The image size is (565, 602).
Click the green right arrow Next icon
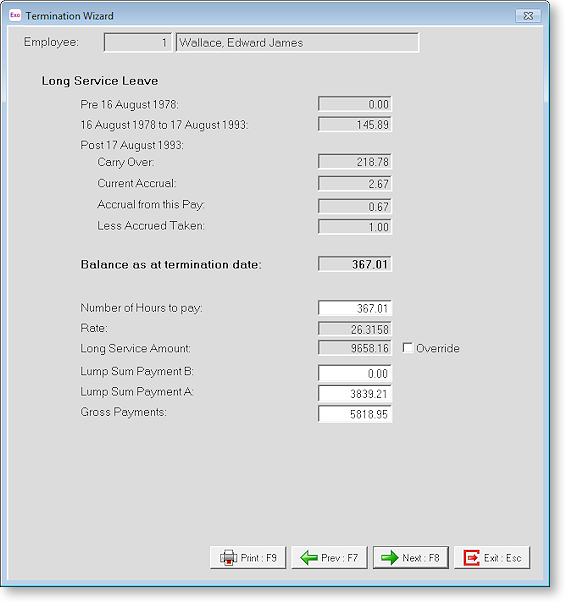tap(390, 557)
